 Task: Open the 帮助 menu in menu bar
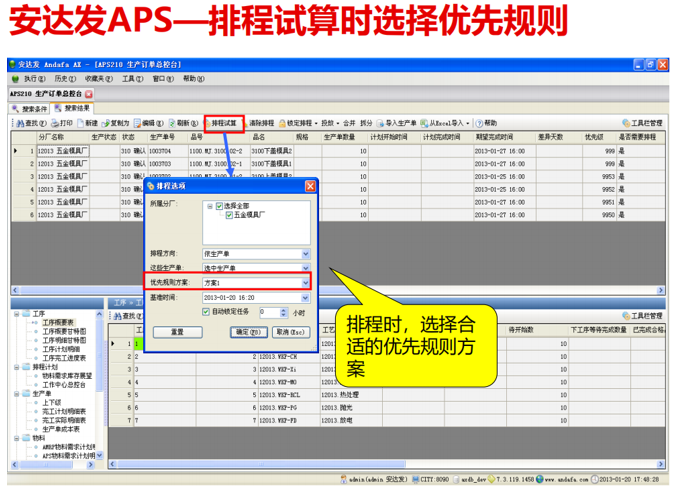(194, 79)
